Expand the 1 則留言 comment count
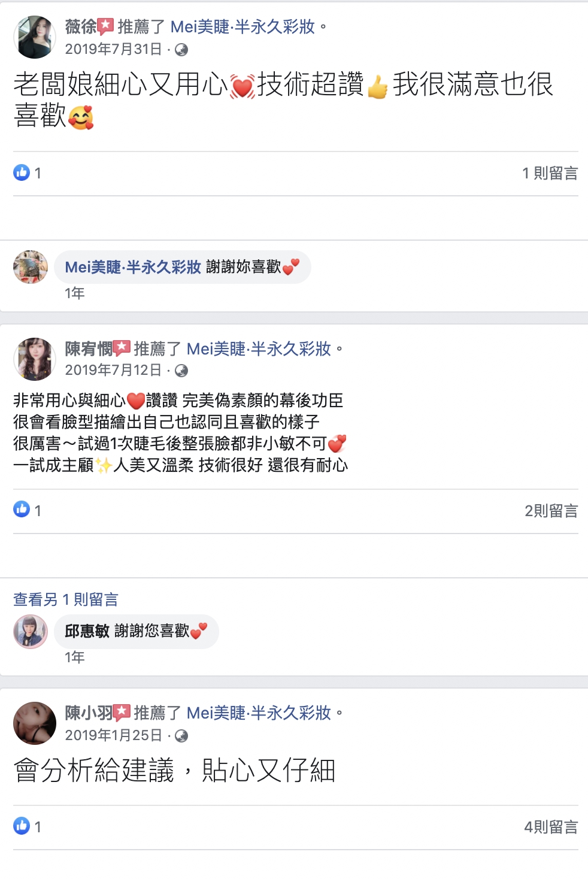This screenshot has width=588, height=879. pos(550,173)
